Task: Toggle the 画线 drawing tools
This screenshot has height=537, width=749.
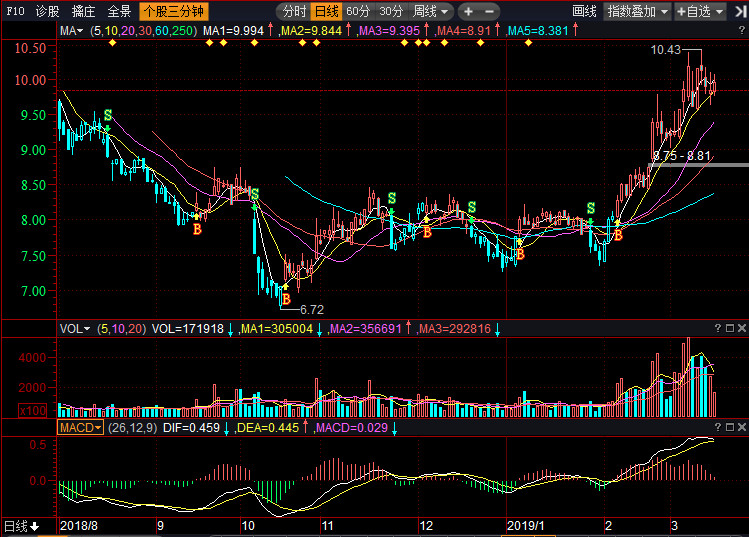Action: 584,11
